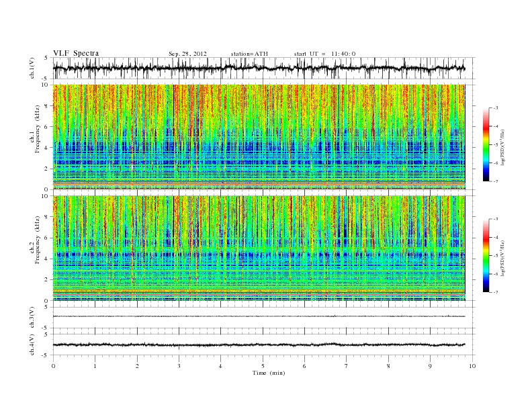Click the "VLF Spectra" title text

76,53
